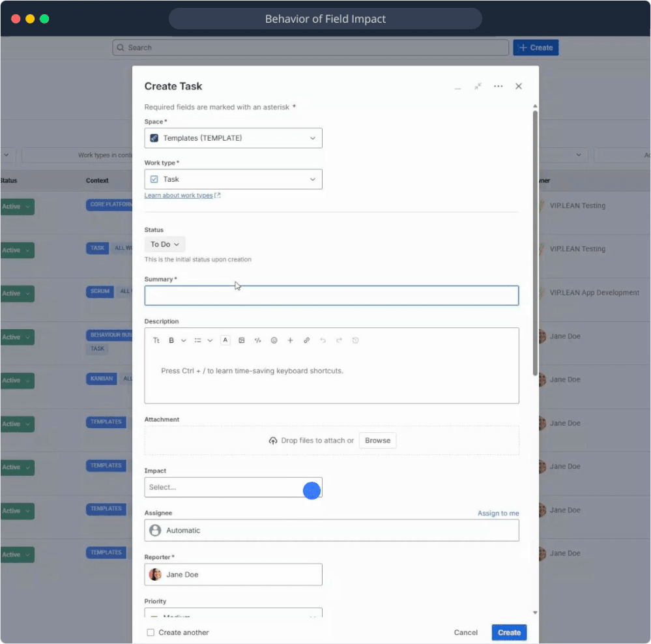The height and width of the screenshot is (644, 651).
Task: Open the Assignee field showing Automatic
Action: [x=331, y=530]
